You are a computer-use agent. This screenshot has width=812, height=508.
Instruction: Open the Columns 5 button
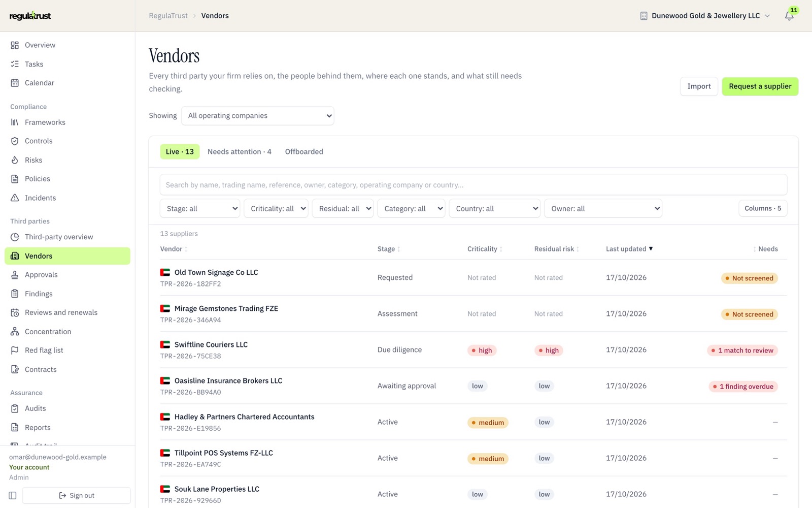(763, 208)
